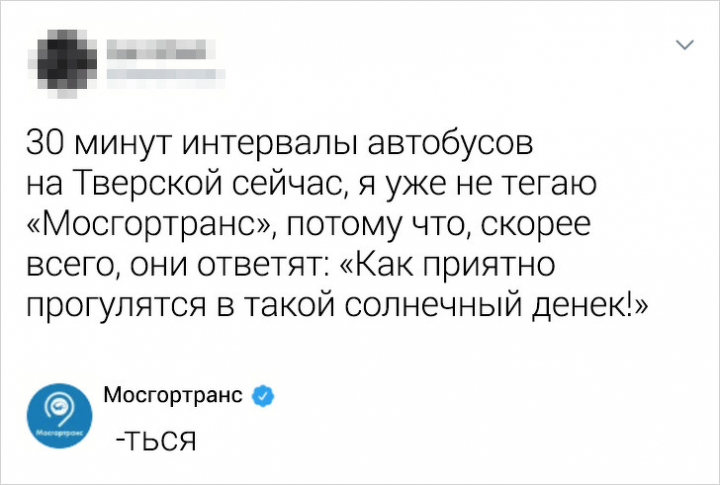The width and height of the screenshot is (720, 485).
Task: Open the tweet options chevron menu
Action: [685, 45]
